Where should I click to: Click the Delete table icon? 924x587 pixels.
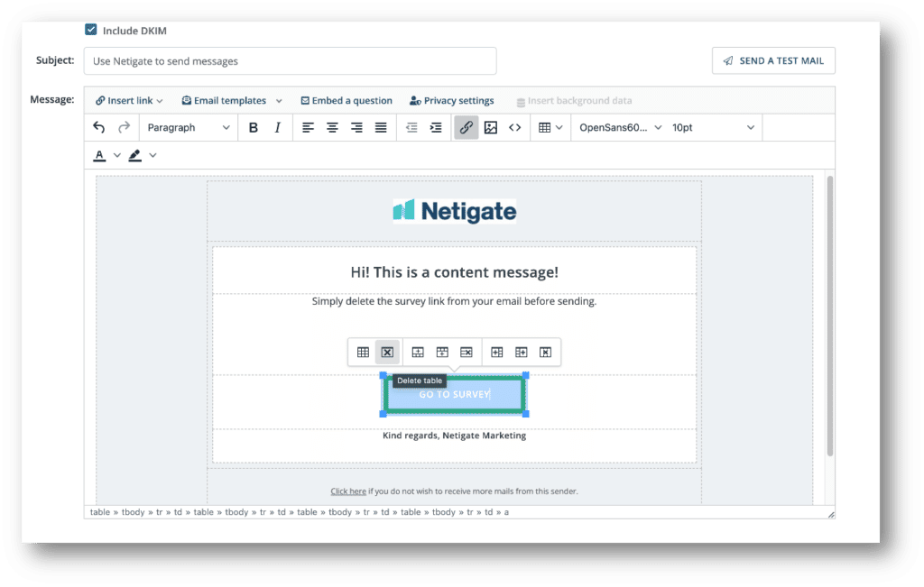coord(387,352)
